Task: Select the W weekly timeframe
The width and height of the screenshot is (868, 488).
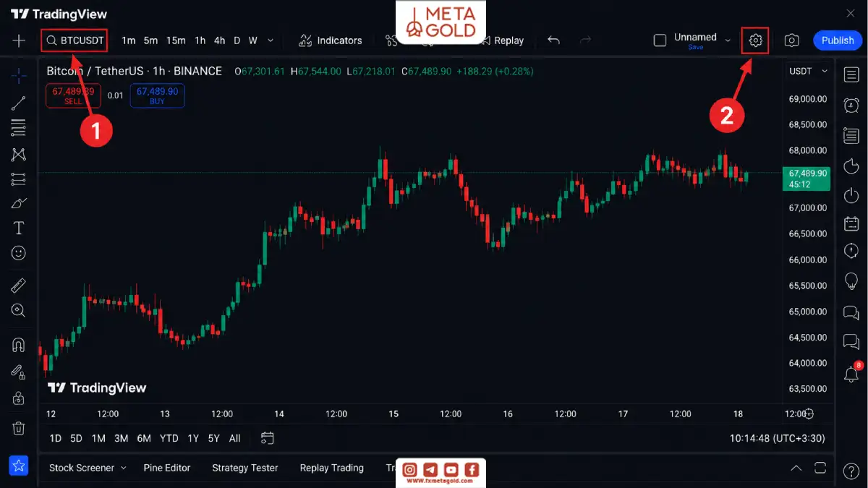Action: point(253,40)
